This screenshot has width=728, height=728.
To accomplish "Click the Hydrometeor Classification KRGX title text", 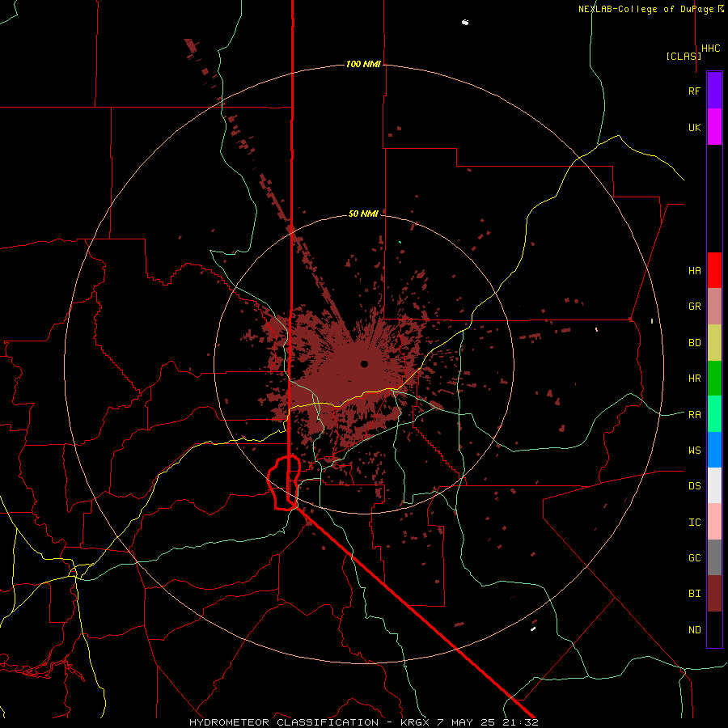I will click(x=363, y=722).
